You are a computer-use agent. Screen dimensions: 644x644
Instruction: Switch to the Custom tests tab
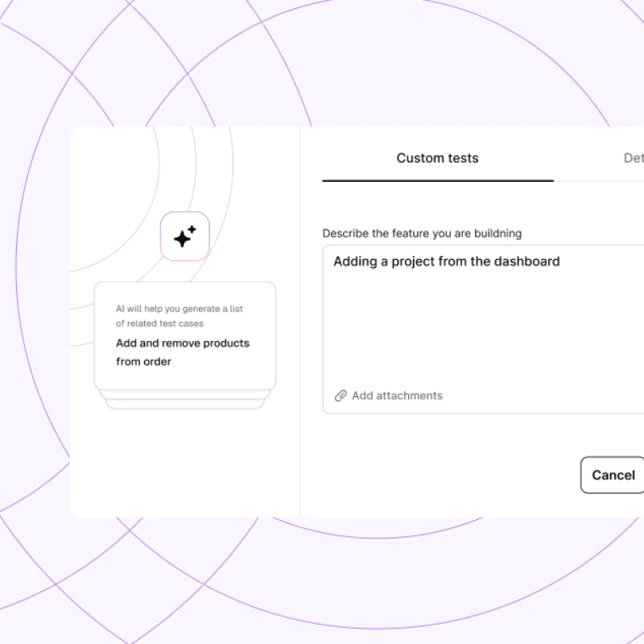click(437, 158)
